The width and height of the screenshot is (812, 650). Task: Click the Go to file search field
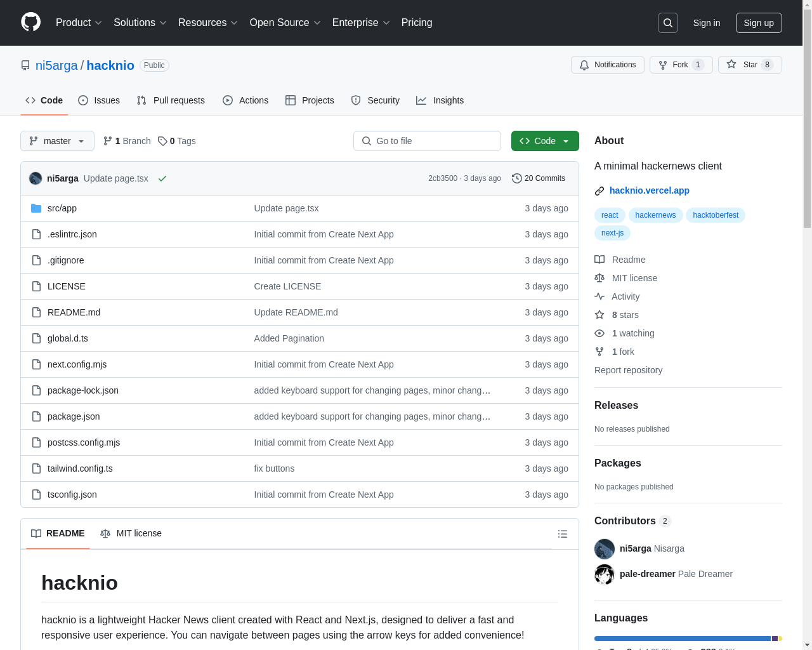pyautogui.click(x=427, y=141)
